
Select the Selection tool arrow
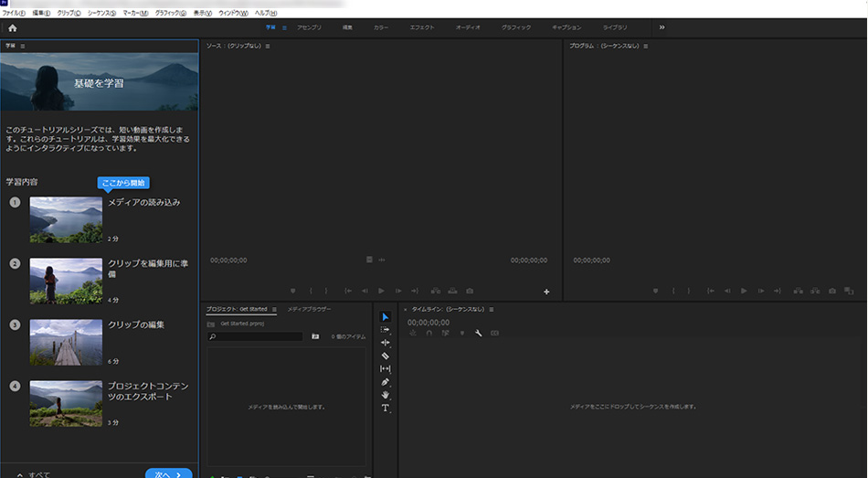385,316
